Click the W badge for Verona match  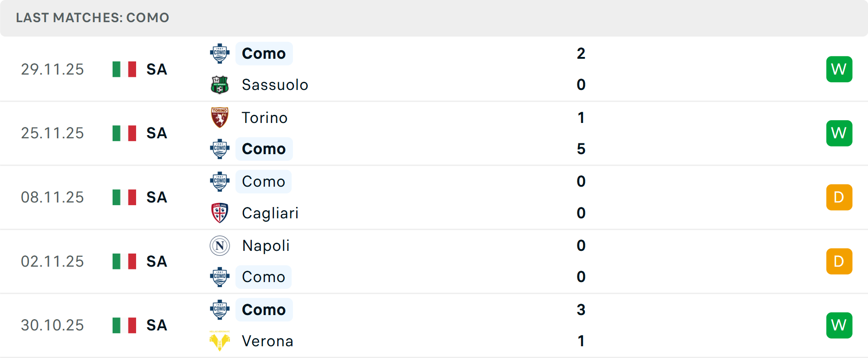839,325
